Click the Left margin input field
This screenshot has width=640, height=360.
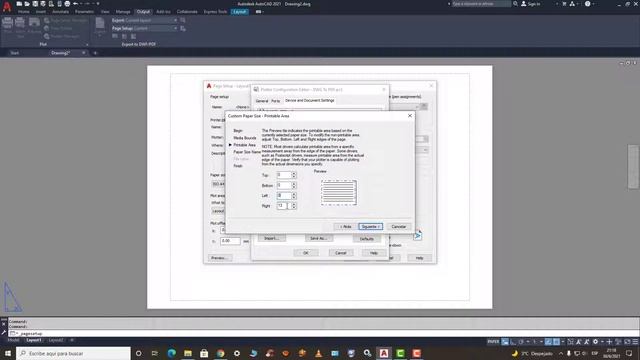pyautogui.click(x=284, y=196)
